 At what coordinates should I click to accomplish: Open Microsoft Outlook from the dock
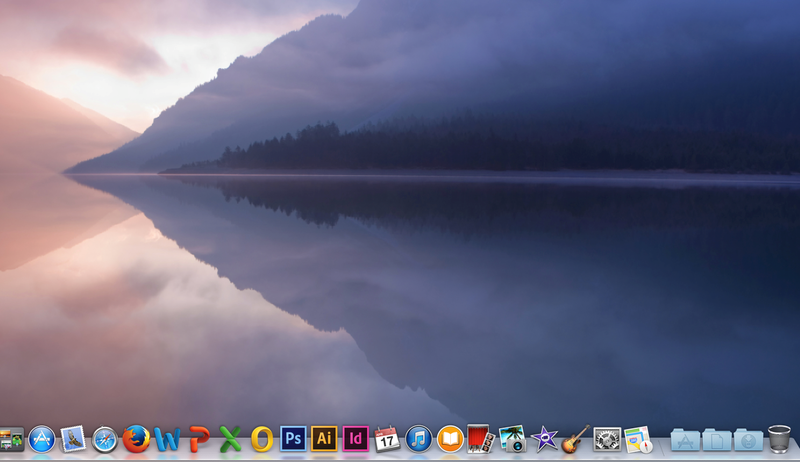tap(262, 439)
